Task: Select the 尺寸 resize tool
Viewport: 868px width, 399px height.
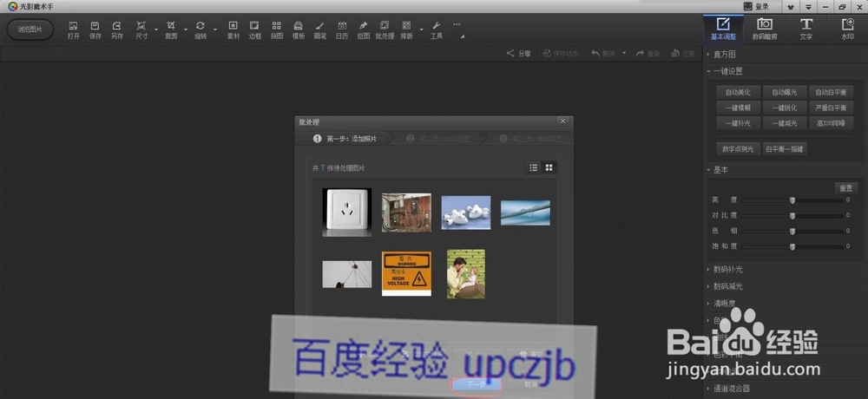Action: 141,29
